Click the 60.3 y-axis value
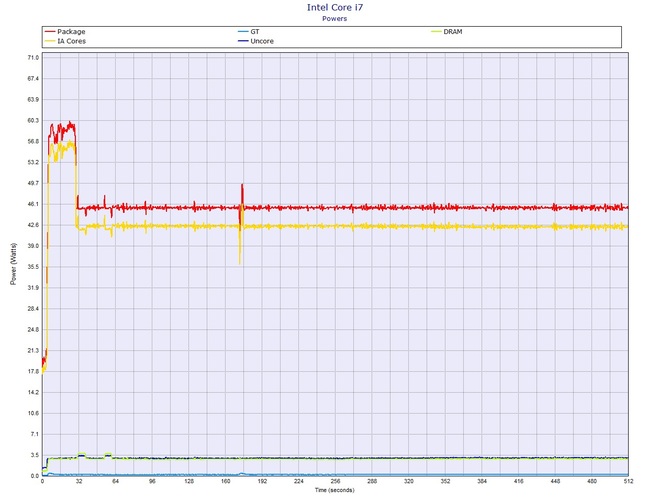670x502 pixels. click(33, 120)
